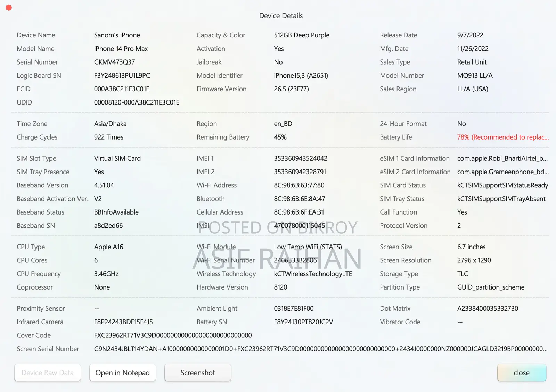This screenshot has width=556, height=392.
Task: Select infrared camera value F8P24243BDF15F4J5
Action: (123, 322)
